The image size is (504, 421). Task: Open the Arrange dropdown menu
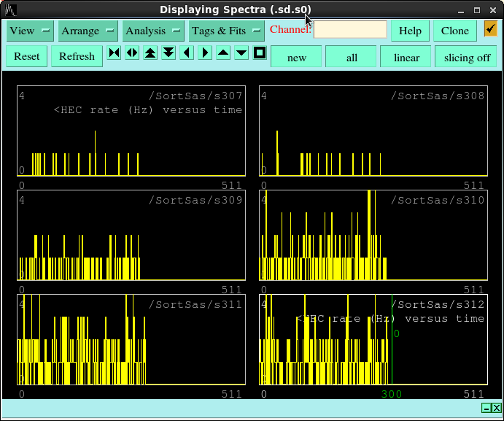88,31
